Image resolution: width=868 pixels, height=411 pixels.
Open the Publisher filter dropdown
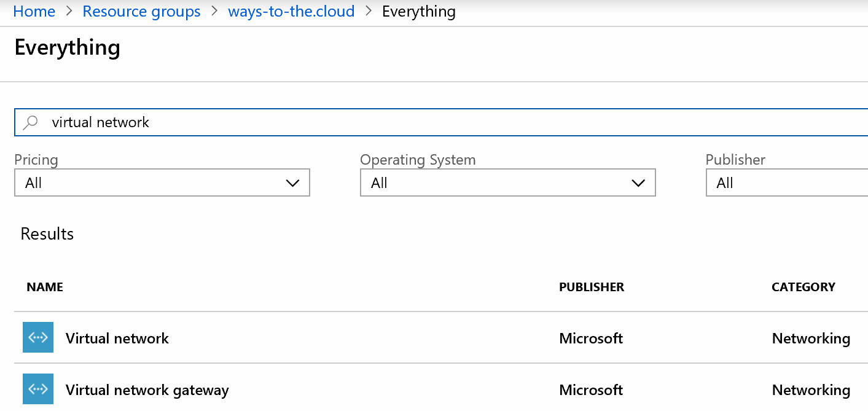click(x=786, y=183)
